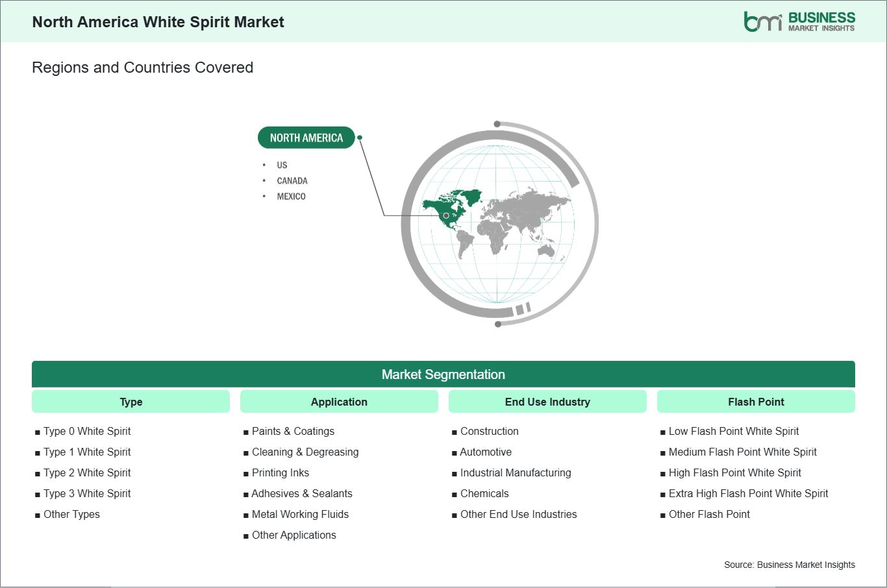Click the North America White Spirit Market title
The width and height of the screenshot is (887, 588).
158,22
